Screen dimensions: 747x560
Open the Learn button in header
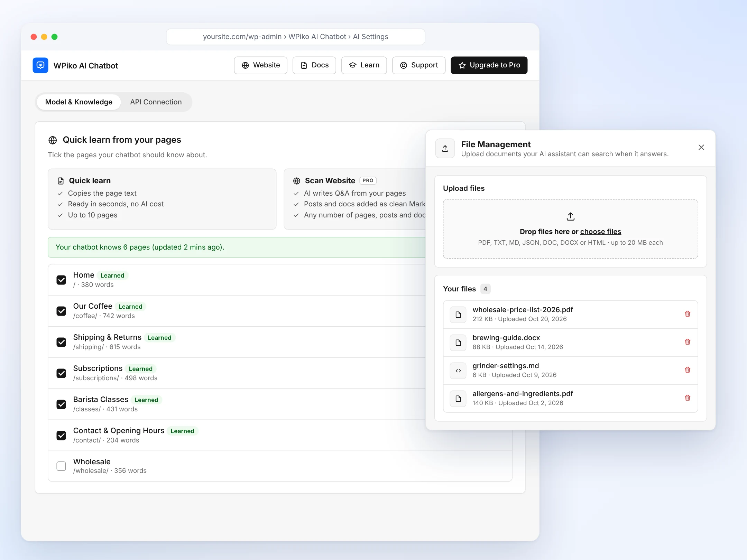tap(364, 65)
